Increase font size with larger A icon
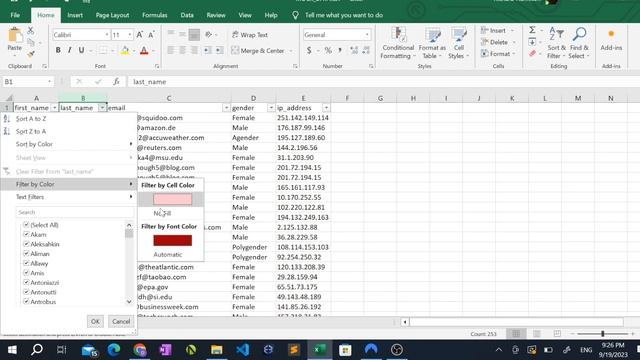Viewport: 640px width, 360px height. [x=140, y=35]
